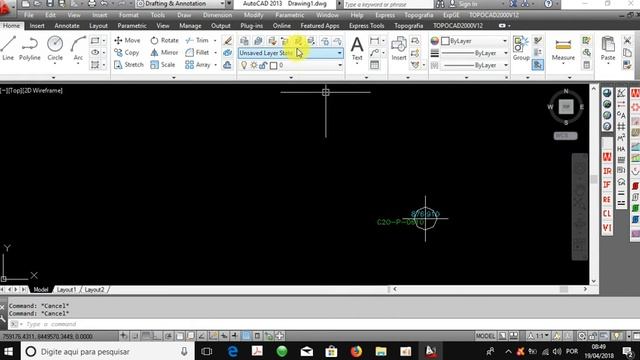
Task: Open the Dimension menu
Action: [217, 15]
